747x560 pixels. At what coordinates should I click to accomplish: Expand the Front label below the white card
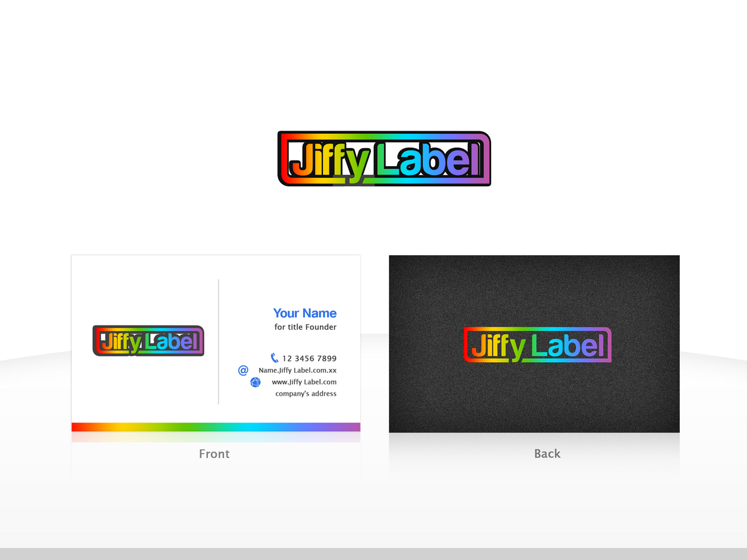click(215, 454)
